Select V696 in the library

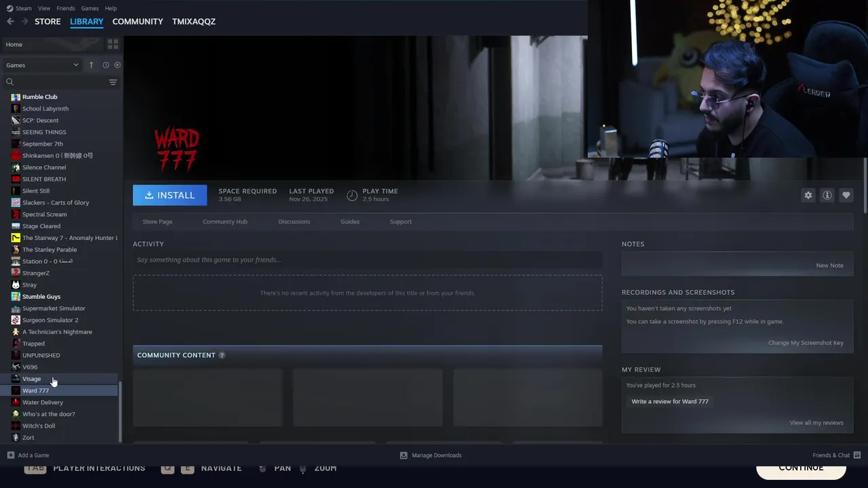point(30,367)
